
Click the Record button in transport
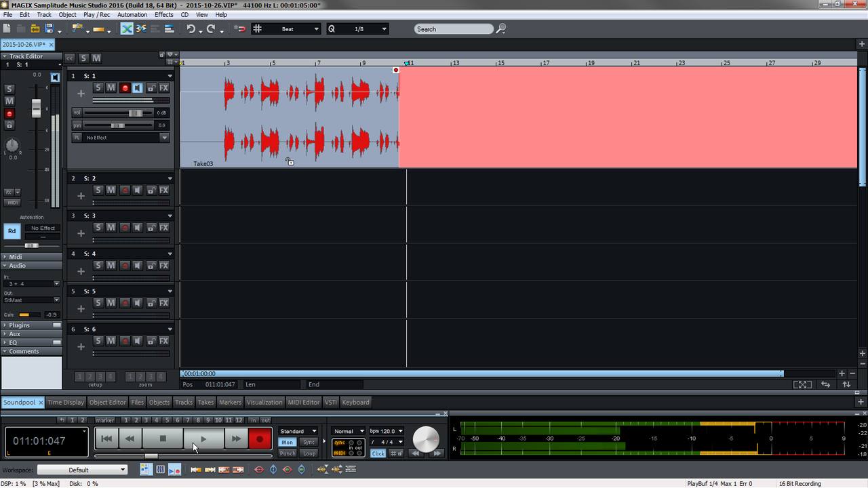(260, 439)
